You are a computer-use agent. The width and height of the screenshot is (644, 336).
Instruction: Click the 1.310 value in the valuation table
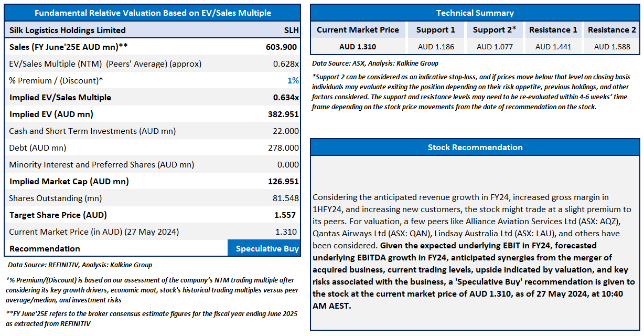click(287, 232)
